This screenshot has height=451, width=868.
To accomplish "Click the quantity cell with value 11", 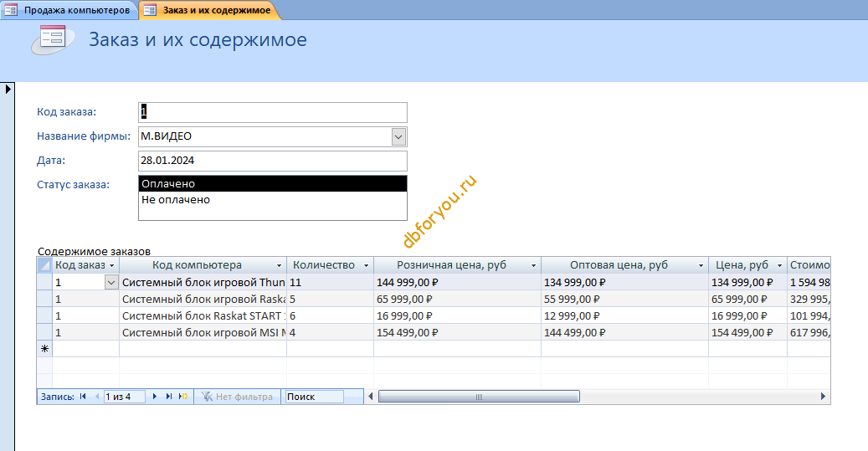I will point(330,282).
